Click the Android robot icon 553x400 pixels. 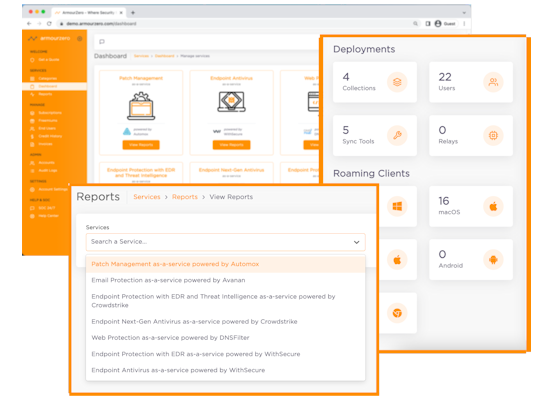coord(493,260)
